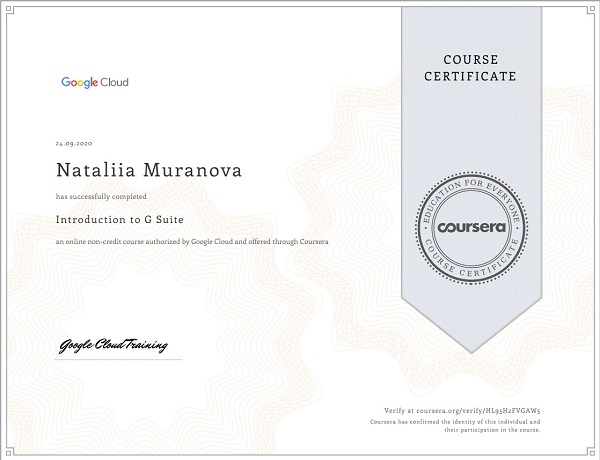The height and width of the screenshot is (460, 600).
Task: Click the line under the signature
Action: pos(119,359)
